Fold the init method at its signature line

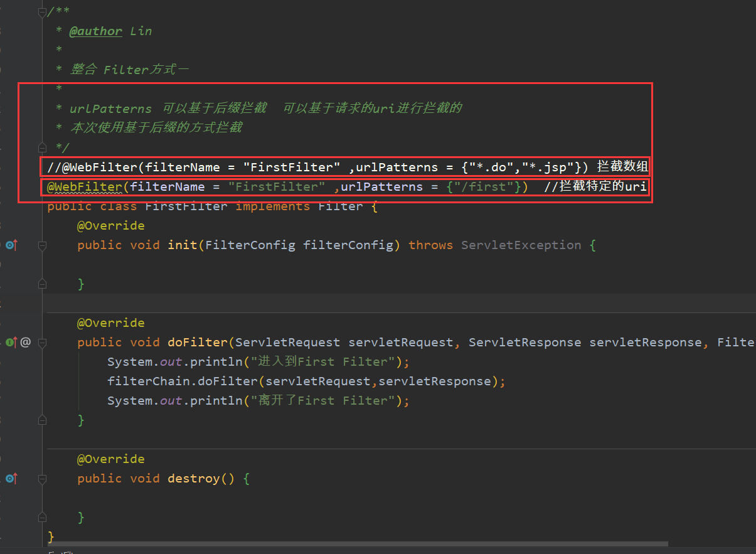(42, 245)
